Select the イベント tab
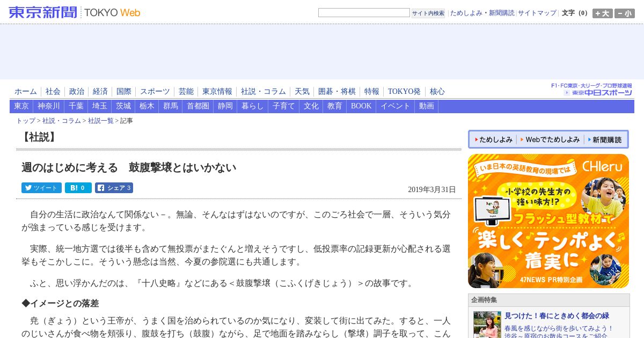 click(x=396, y=106)
